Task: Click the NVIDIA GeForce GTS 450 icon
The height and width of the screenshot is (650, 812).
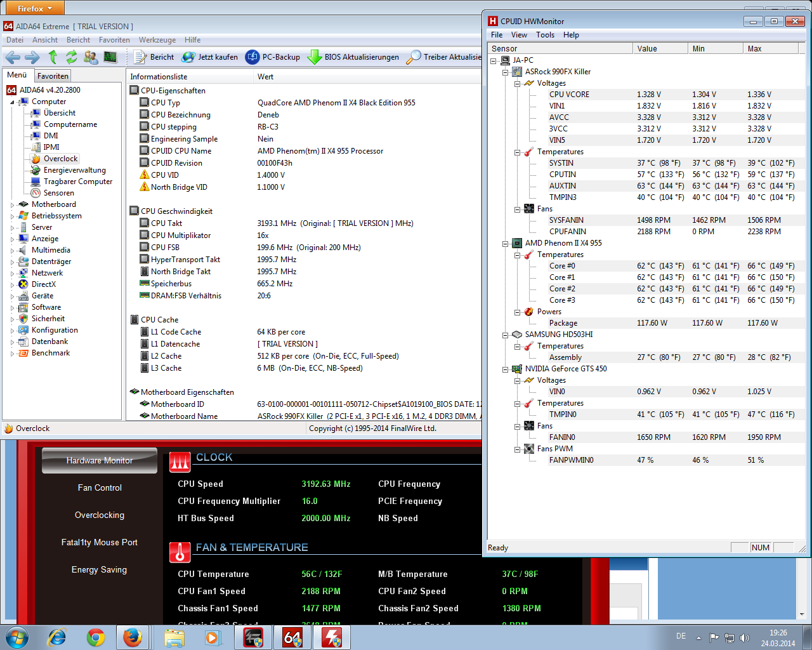Action: 517,369
